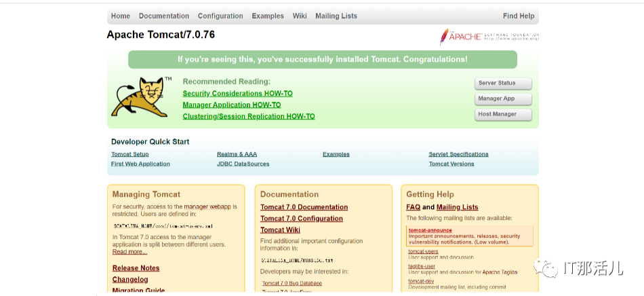This screenshot has width=644, height=296.
Task: Click the Recommended Reading: label
Action: pyautogui.click(x=226, y=81)
